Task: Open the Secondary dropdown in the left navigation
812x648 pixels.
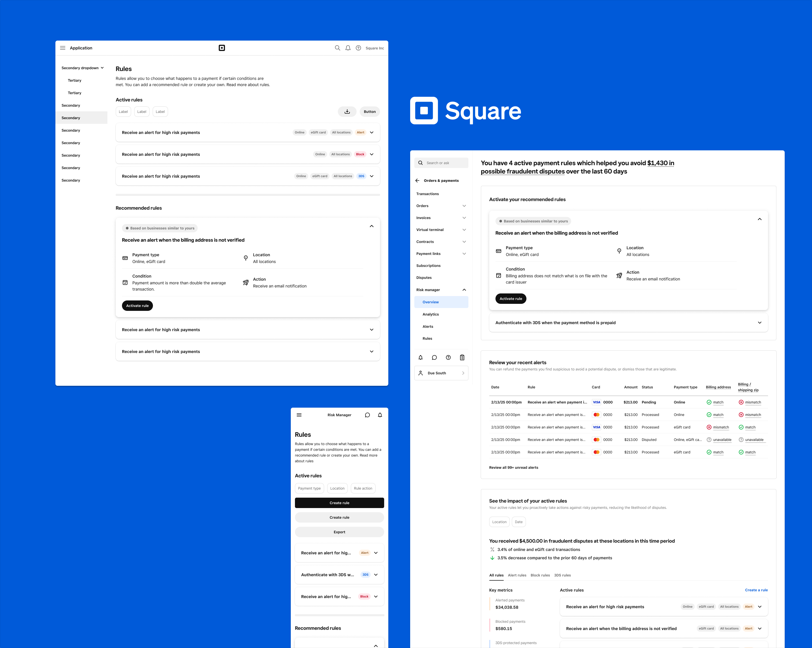Action: point(82,68)
